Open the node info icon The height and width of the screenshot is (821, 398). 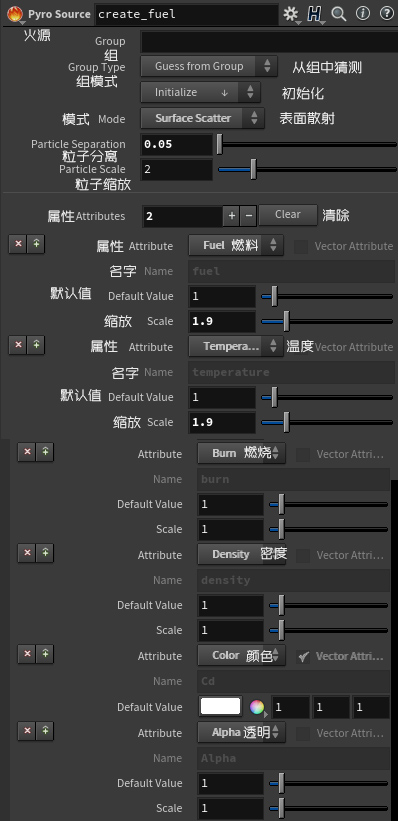362,14
